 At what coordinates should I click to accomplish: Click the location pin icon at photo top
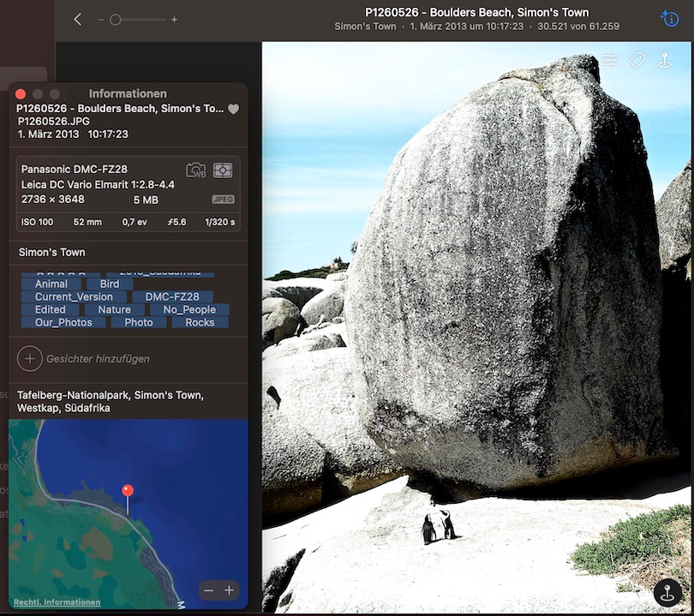click(665, 60)
